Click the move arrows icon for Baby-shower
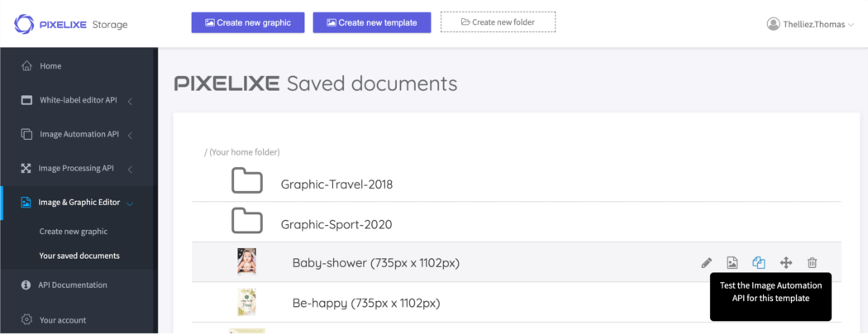The image size is (868, 335). [x=786, y=263]
